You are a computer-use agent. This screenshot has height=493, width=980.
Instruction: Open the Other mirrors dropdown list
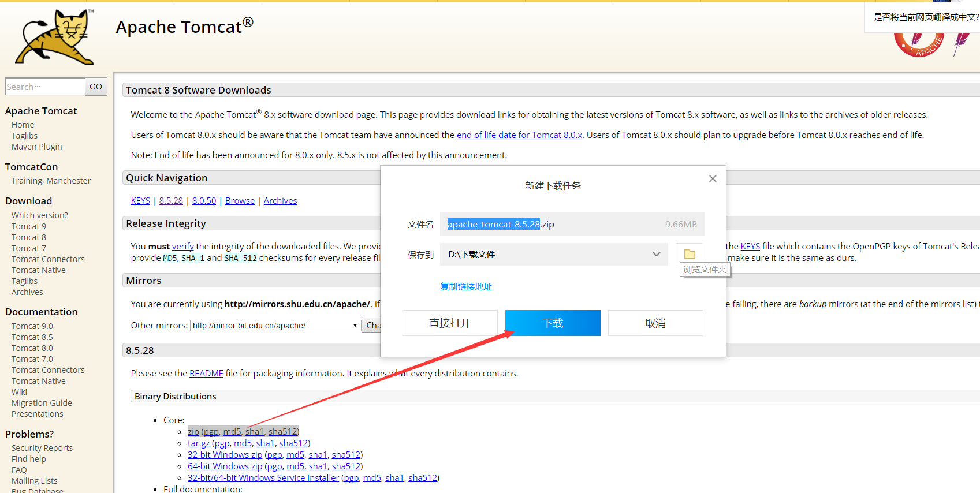pos(275,326)
